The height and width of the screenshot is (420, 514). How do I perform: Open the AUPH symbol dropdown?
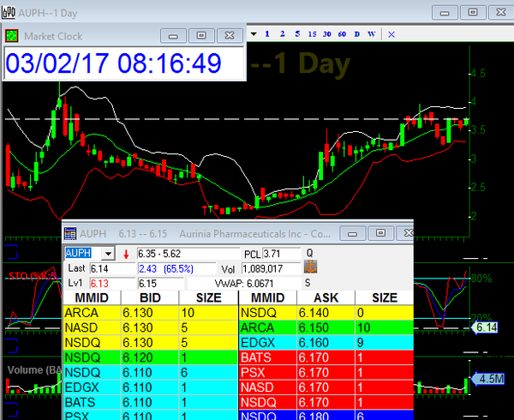point(108,254)
